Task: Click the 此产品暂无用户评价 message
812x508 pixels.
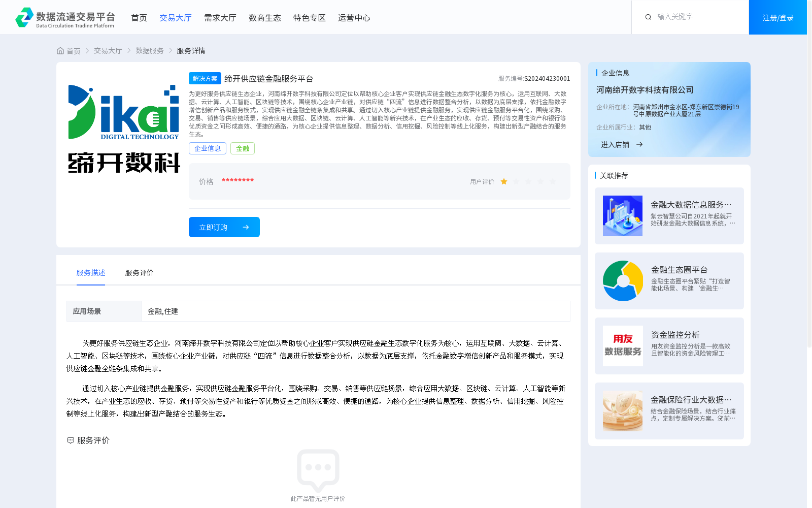Action: [x=318, y=499]
